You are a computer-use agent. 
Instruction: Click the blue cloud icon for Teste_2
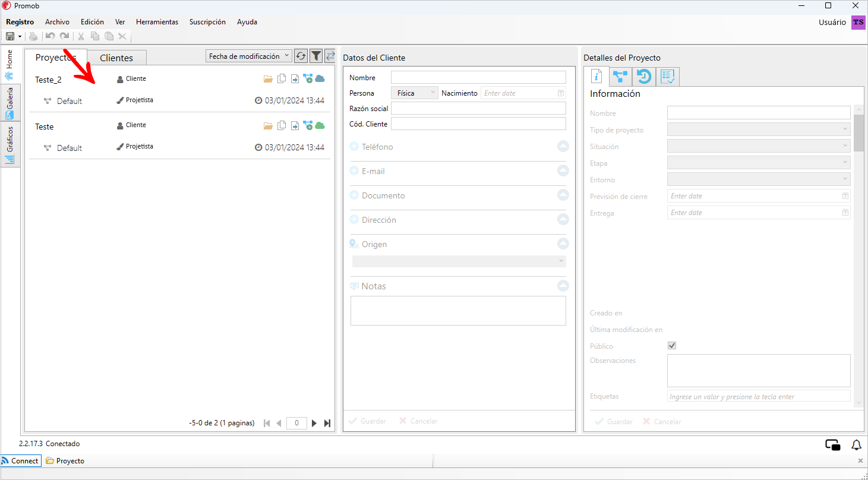point(320,78)
